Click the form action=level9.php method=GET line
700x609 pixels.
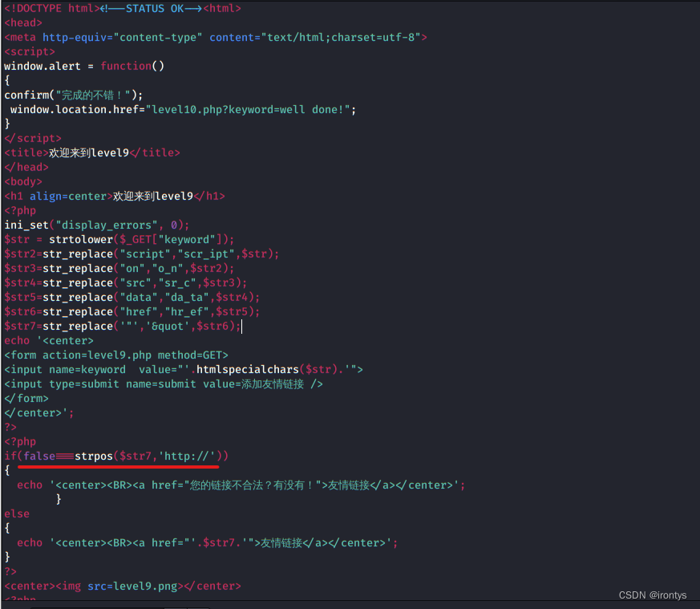(116, 355)
